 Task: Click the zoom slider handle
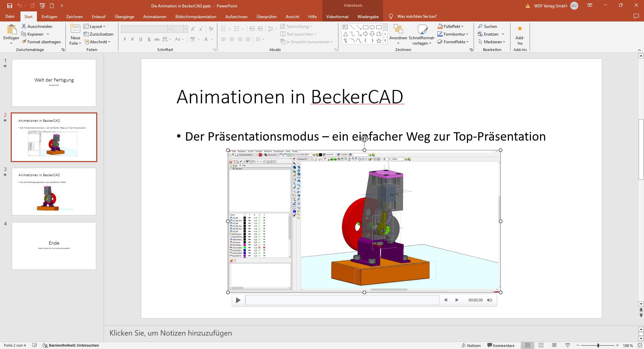598,345
